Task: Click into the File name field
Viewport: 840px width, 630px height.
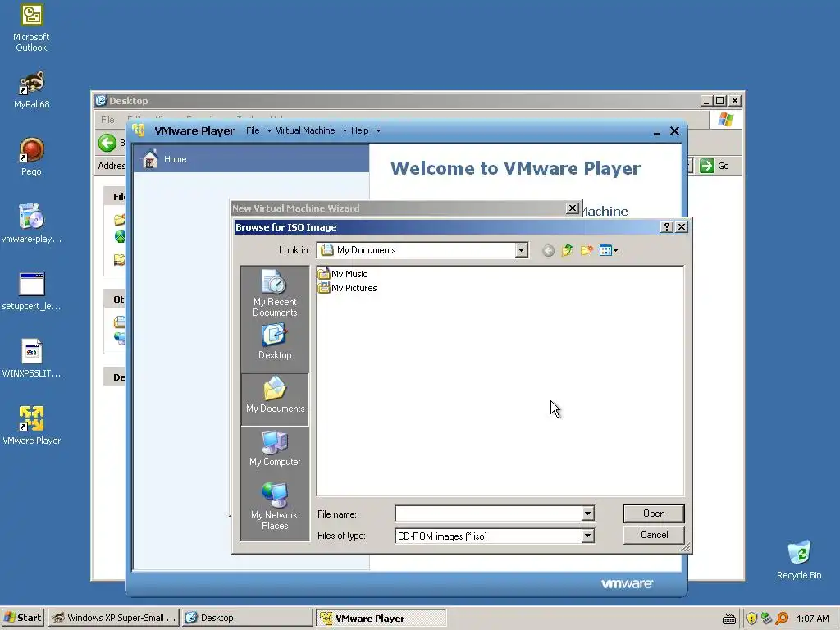Action: click(489, 514)
